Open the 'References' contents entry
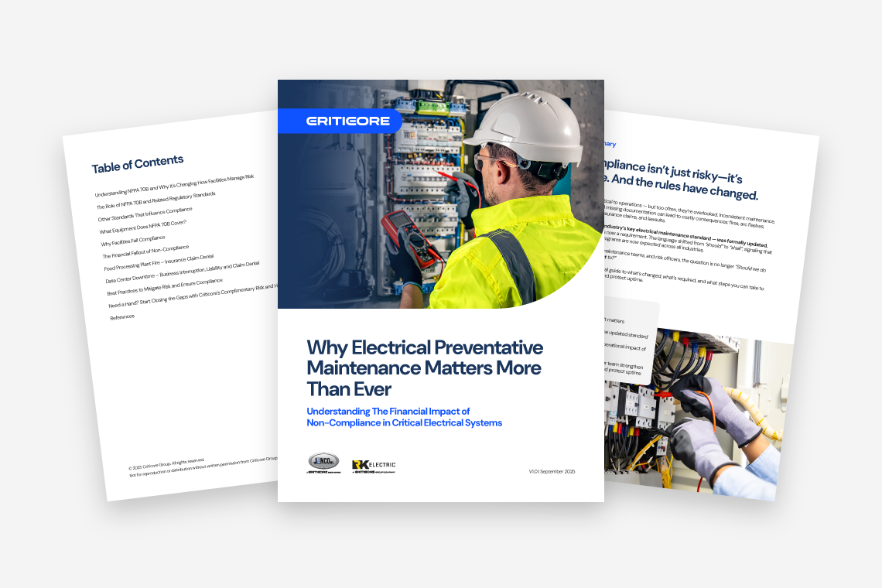 (122, 316)
